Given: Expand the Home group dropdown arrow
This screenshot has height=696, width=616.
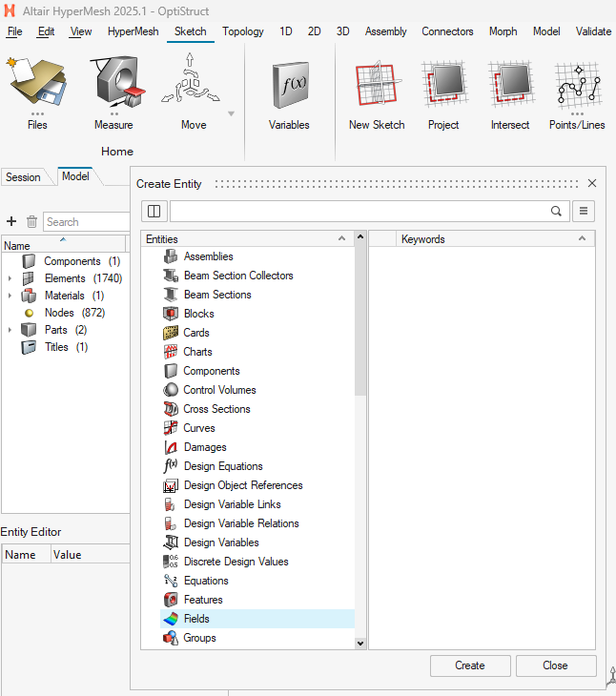Looking at the screenshot, I should coord(231,114).
